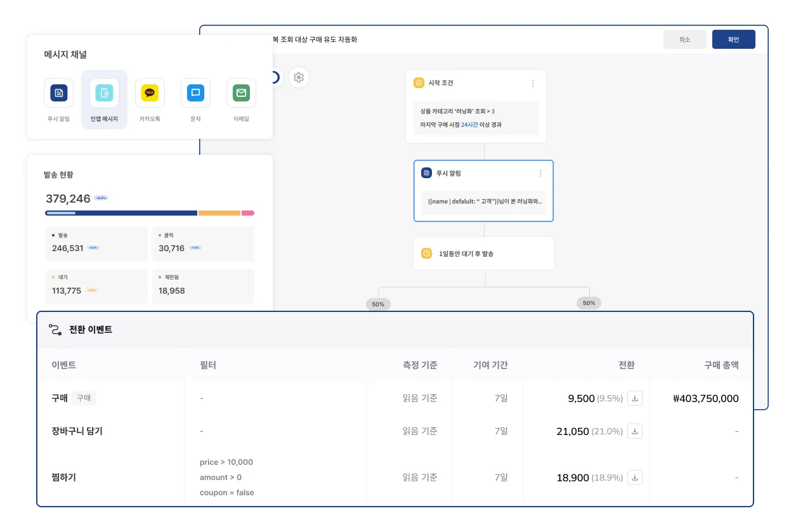Click the 24시간 condition link
The width and height of the screenshot is (796, 532).
tap(469, 125)
